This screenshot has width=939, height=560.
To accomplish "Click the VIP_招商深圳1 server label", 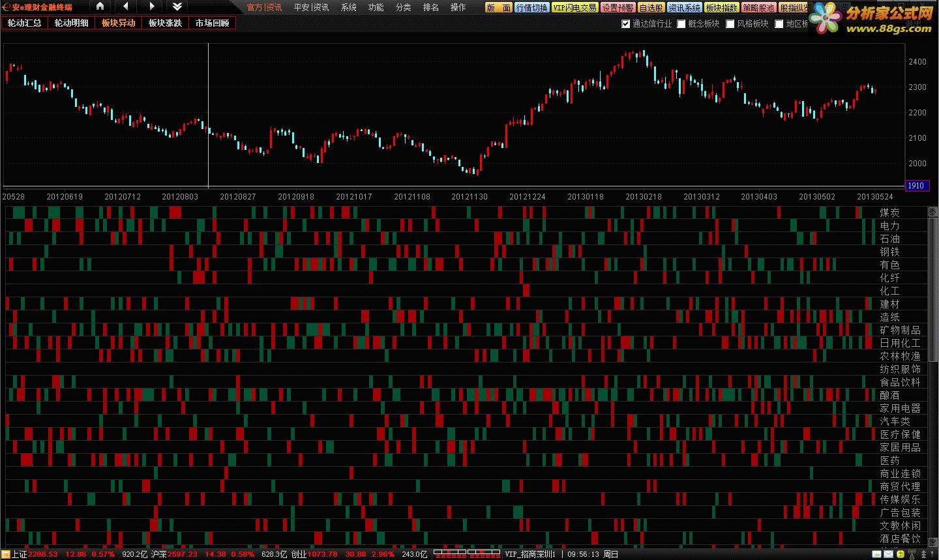I will point(530,554).
